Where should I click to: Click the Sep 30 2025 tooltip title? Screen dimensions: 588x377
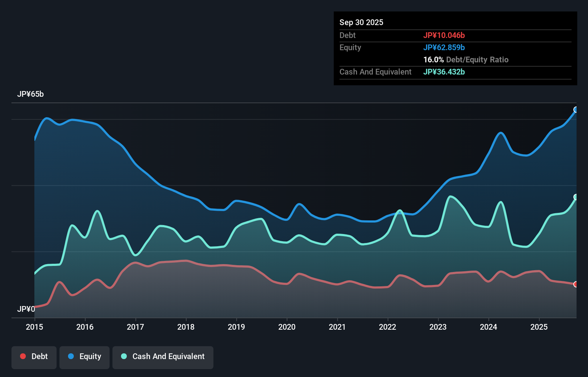pyautogui.click(x=361, y=22)
